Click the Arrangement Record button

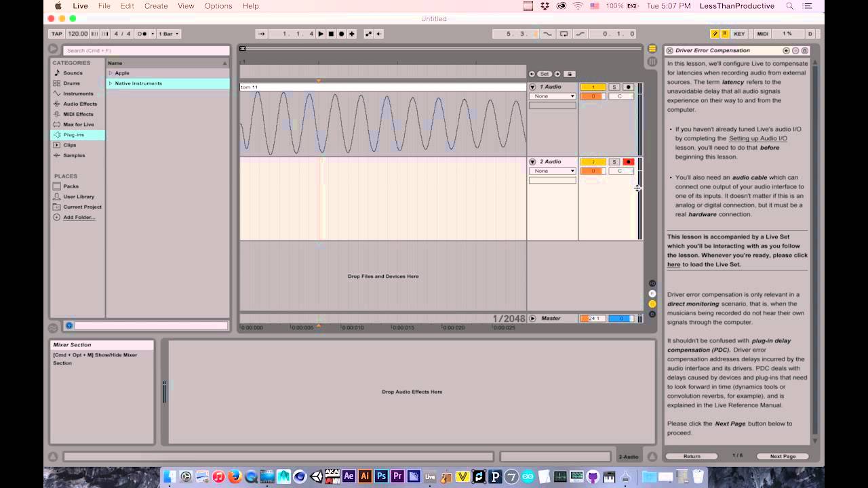pos(341,34)
